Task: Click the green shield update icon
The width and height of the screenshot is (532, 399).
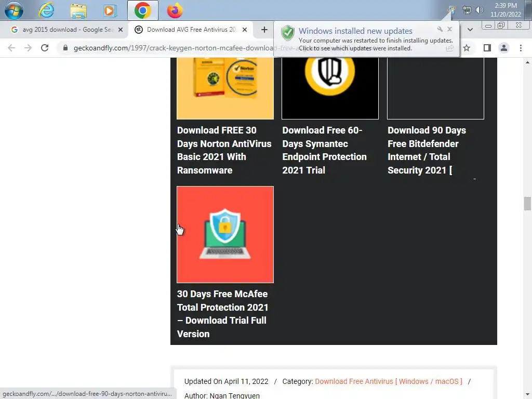Action: coord(288,33)
